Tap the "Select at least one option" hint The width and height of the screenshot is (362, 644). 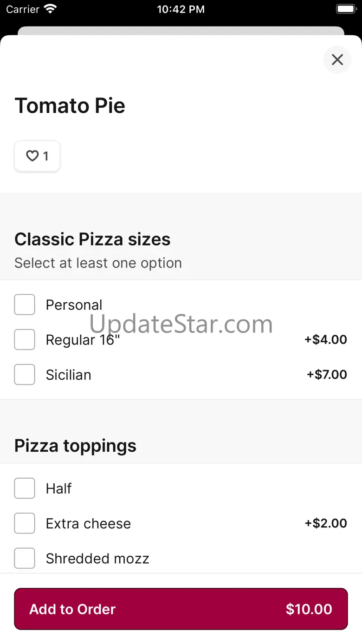pos(98,263)
